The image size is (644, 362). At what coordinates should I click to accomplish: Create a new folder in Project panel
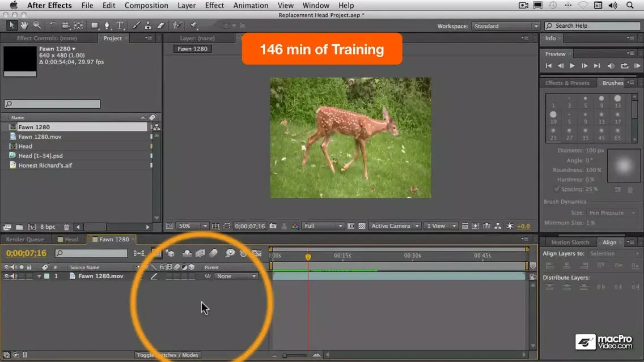click(x=19, y=227)
